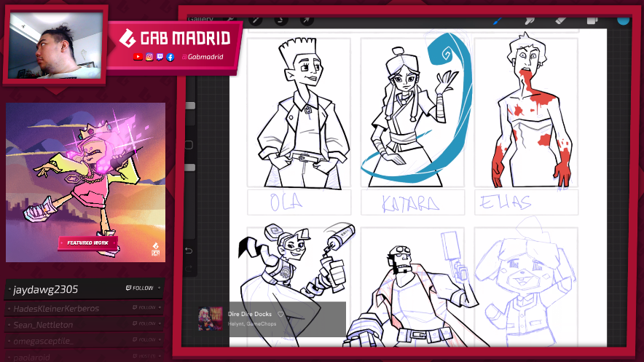Open the Actions wrench menu

click(x=230, y=19)
